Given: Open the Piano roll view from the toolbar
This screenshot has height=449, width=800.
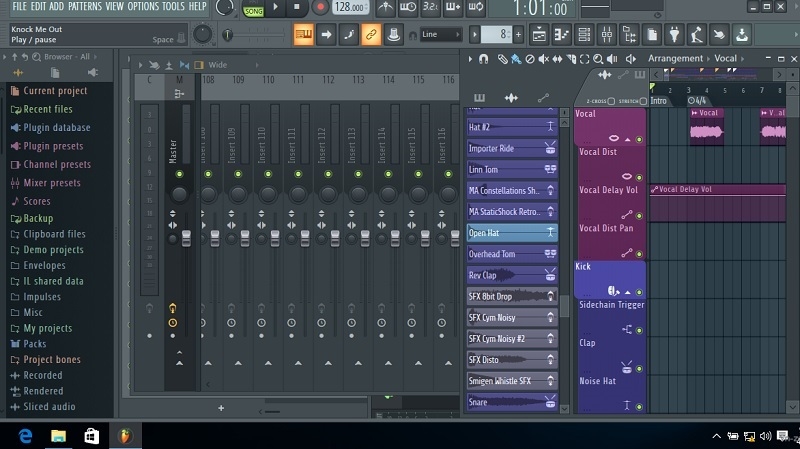Looking at the screenshot, I should (x=561, y=35).
